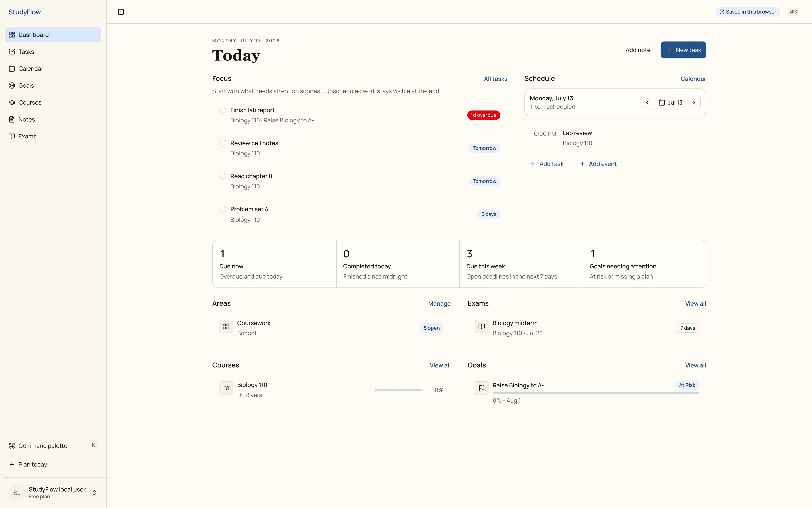Click the 1d overdue badge
Image resolution: width=812 pixels, height=508 pixels.
tap(484, 115)
